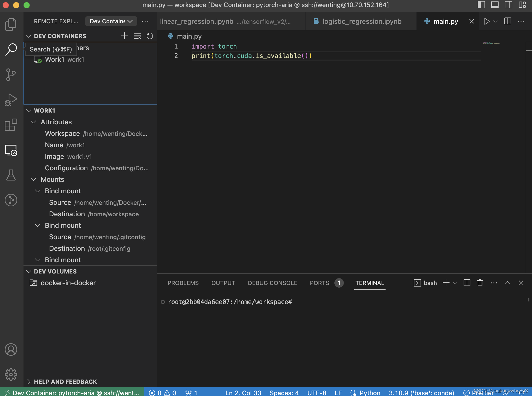Toggle bottom panel layout button
Image resolution: width=532 pixels, height=396 pixels.
pyautogui.click(x=495, y=5)
